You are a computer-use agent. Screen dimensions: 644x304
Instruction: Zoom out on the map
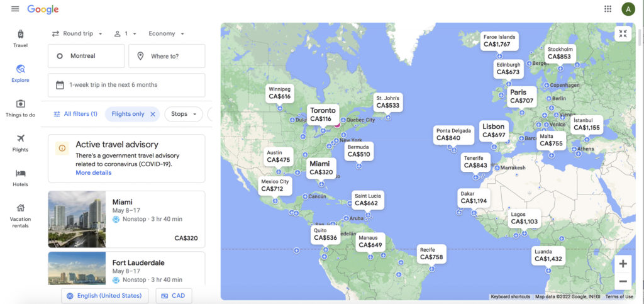click(x=623, y=281)
